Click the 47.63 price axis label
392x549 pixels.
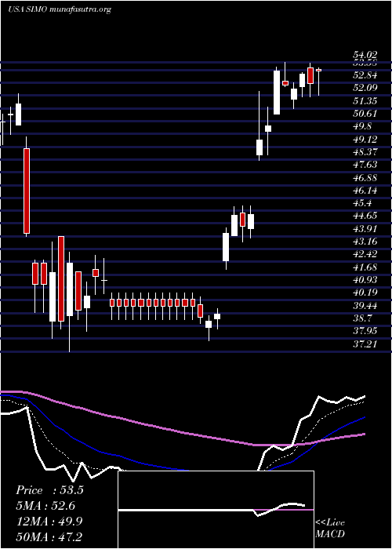365,165
